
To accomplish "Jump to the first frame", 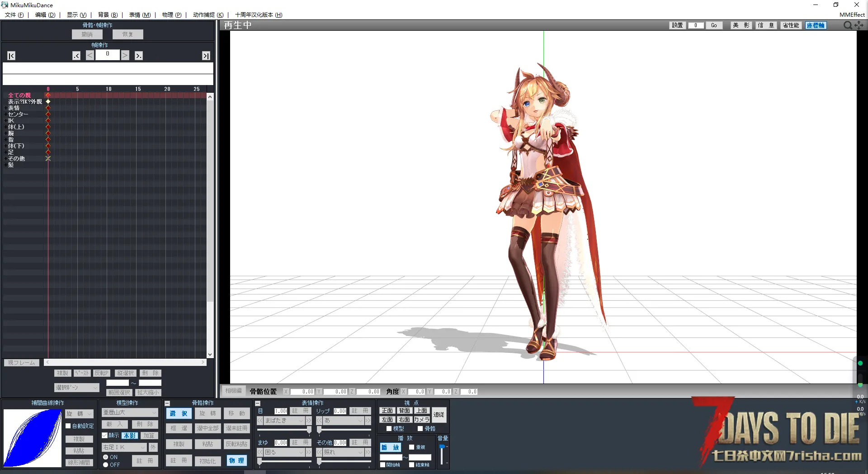I will pos(12,56).
